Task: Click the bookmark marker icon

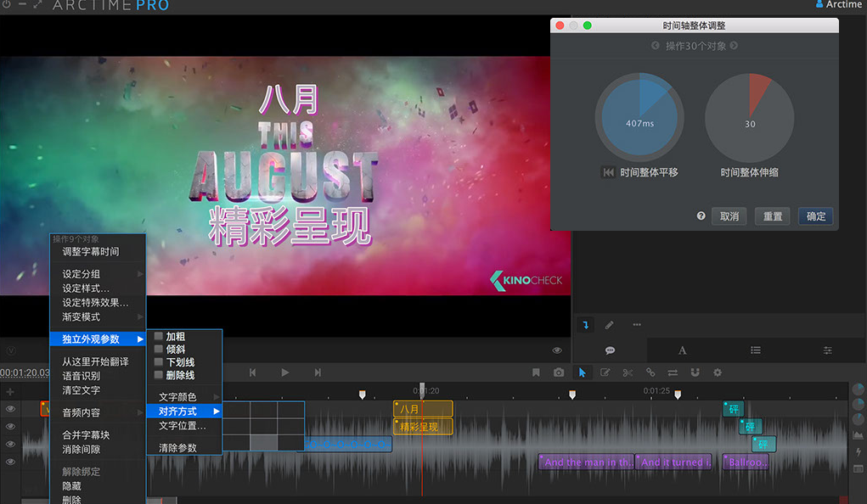Action: 536,372
